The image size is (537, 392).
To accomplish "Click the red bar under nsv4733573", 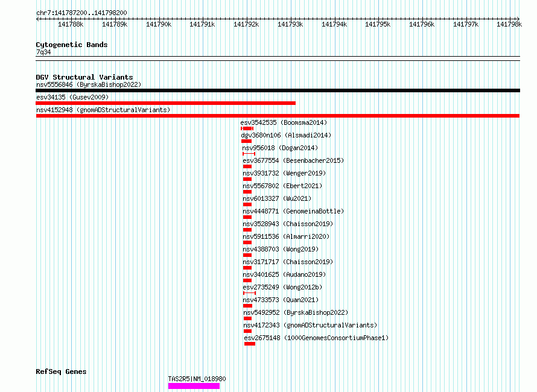I will pyautogui.click(x=247, y=306).
